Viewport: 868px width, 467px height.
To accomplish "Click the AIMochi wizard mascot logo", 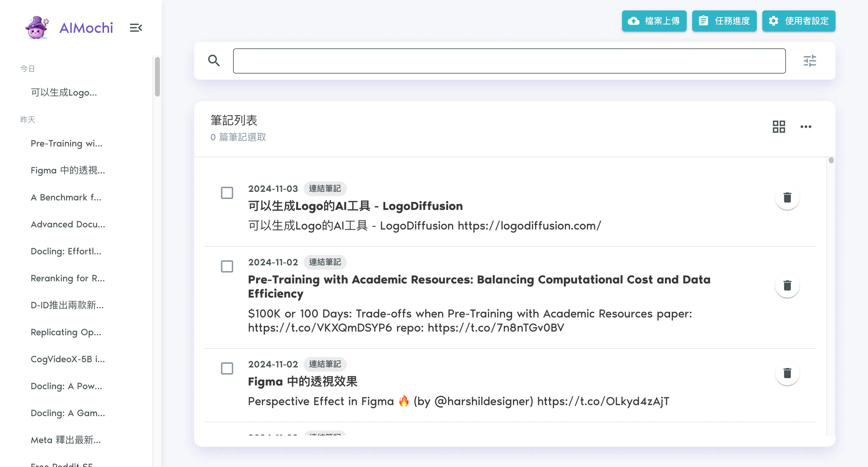I will point(37,28).
